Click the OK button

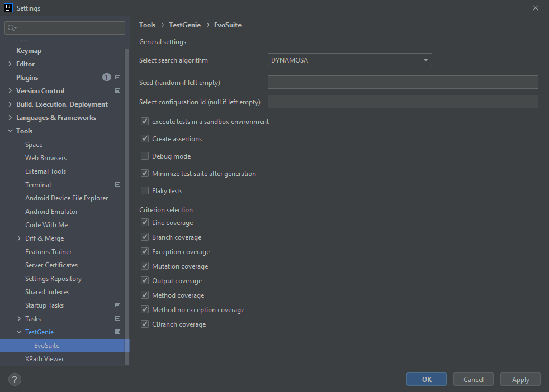[427, 379]
